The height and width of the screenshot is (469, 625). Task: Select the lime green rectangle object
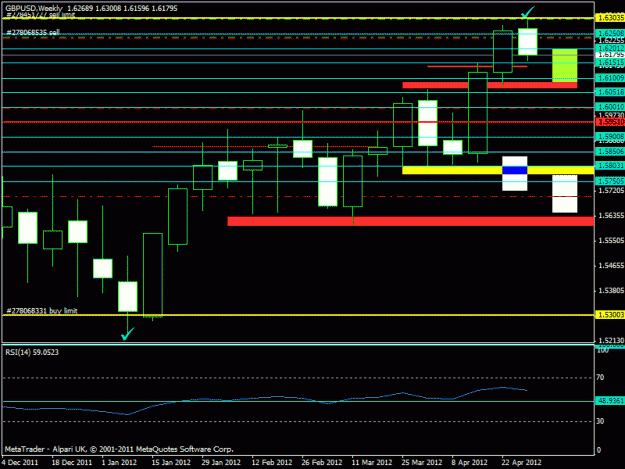point(564,66)
